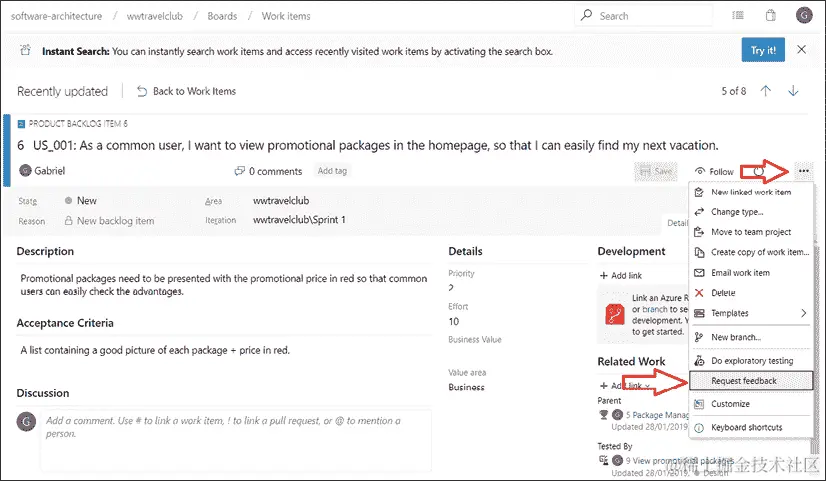Image resolution: width=826 pixels, height=481 pixels.
Task: Select Request feedback from the menu
Action: pos(744,381)
